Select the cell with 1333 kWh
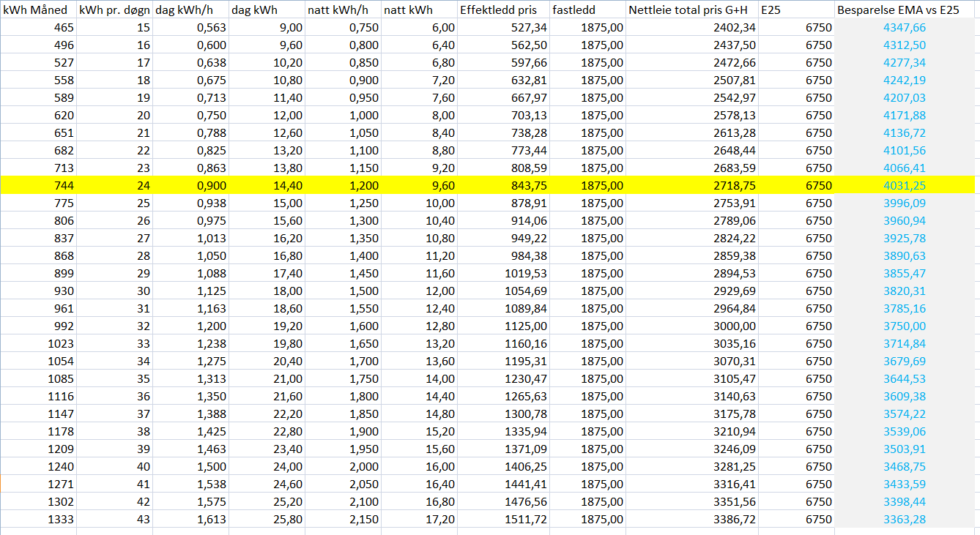 pyautogui.click(x=38, y=520)
